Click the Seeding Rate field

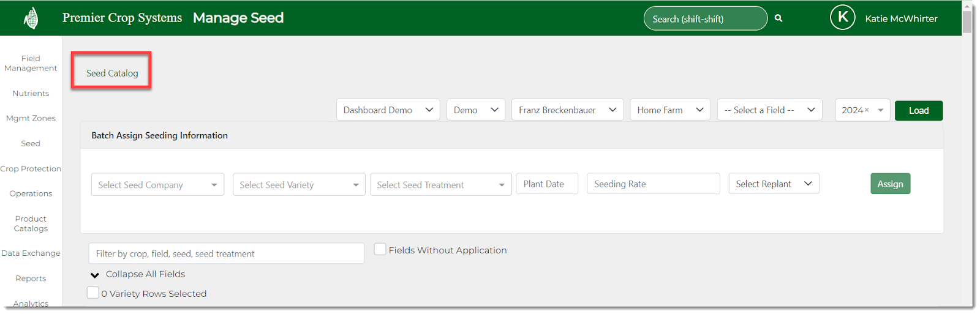[654, 184]
